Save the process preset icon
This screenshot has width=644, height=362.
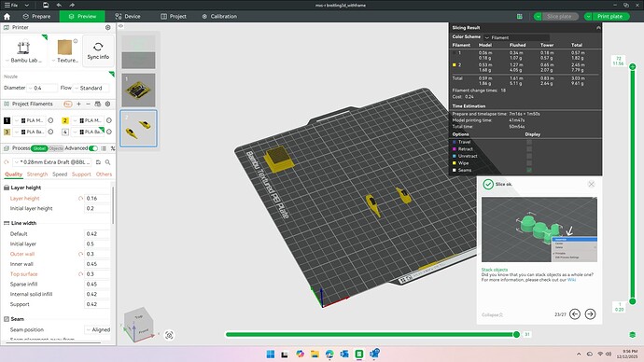[x=98, y=162]
